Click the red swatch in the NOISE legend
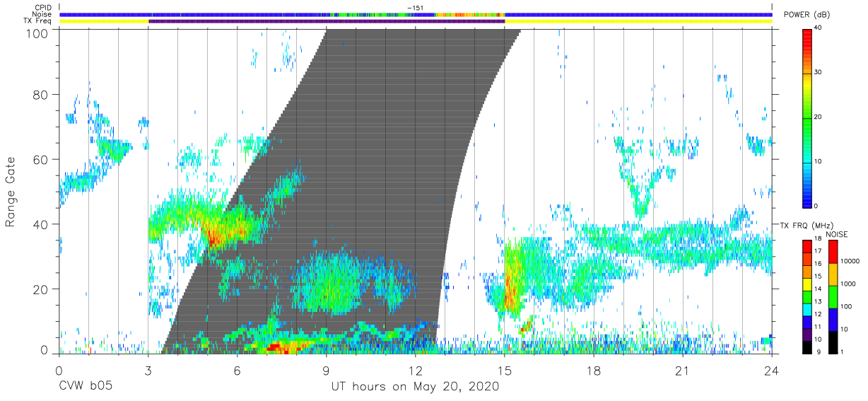 pyautogui.click(x=832, y=252)
